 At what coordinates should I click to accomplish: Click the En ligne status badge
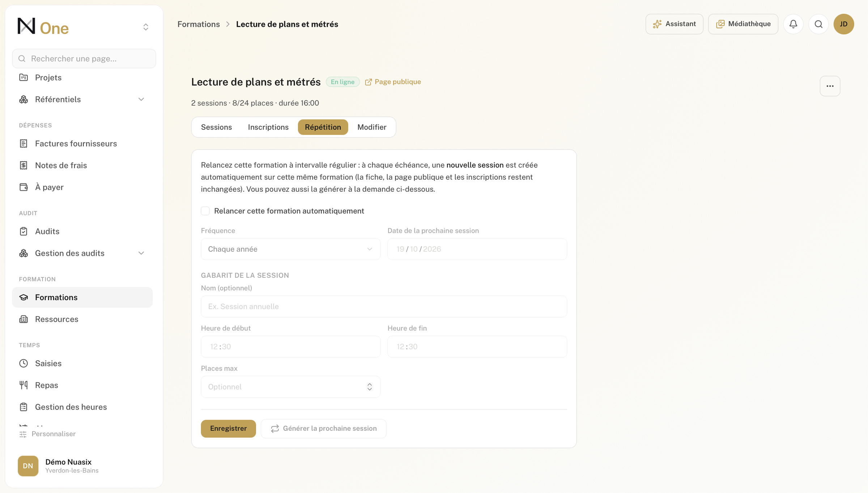click(x=342, y=82)
